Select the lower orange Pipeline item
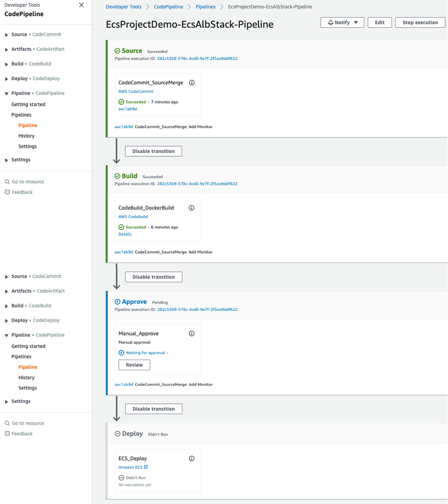The image size is (448, 504). click(x=28, y=367)
